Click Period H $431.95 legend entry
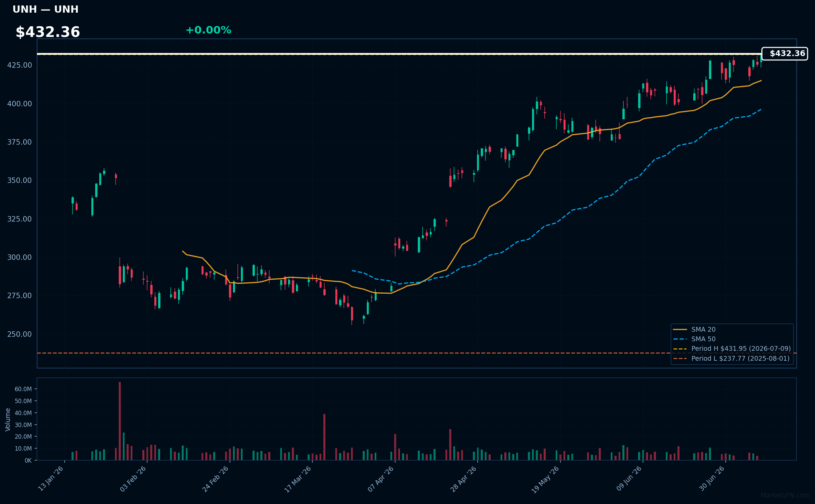 point(732,348)
